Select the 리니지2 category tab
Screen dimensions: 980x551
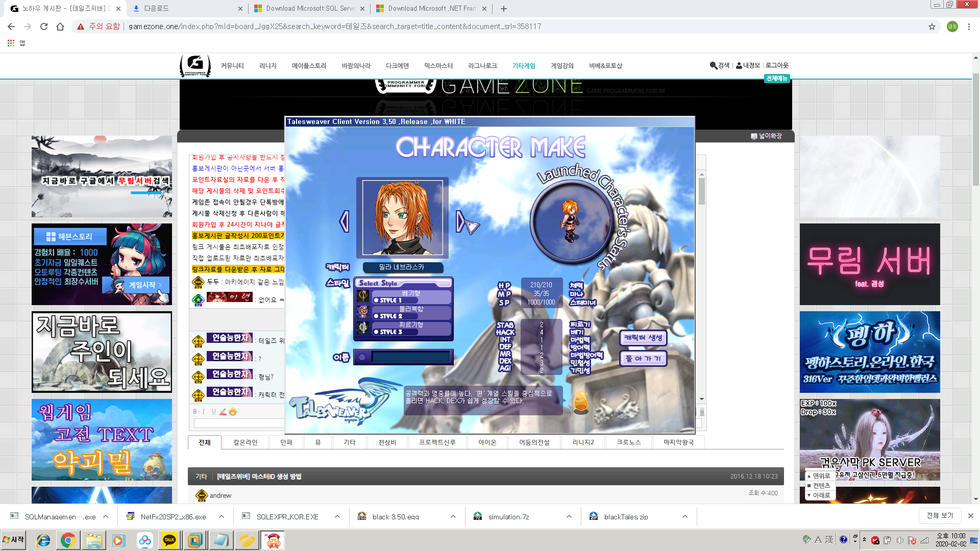[583, 442]
